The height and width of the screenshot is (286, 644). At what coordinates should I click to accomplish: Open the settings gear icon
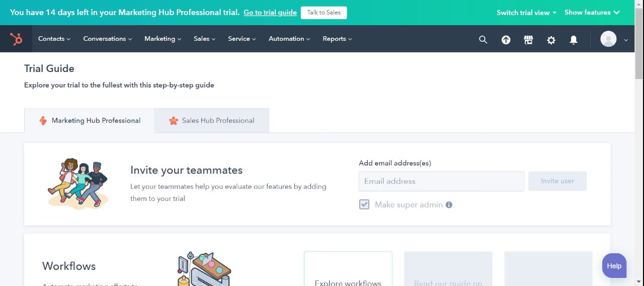551,39
